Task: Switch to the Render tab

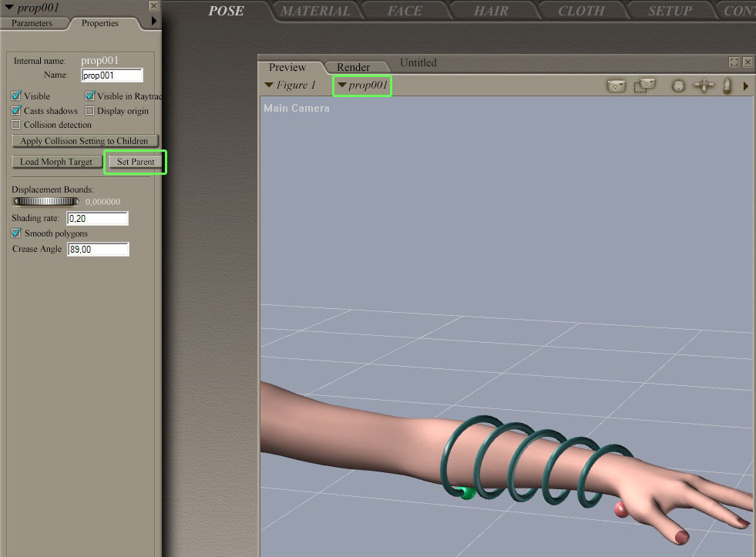Action: click(353, 67)
